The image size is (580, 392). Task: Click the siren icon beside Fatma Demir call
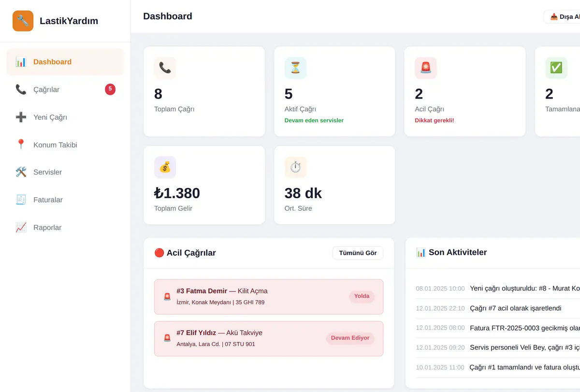[167, 297]
